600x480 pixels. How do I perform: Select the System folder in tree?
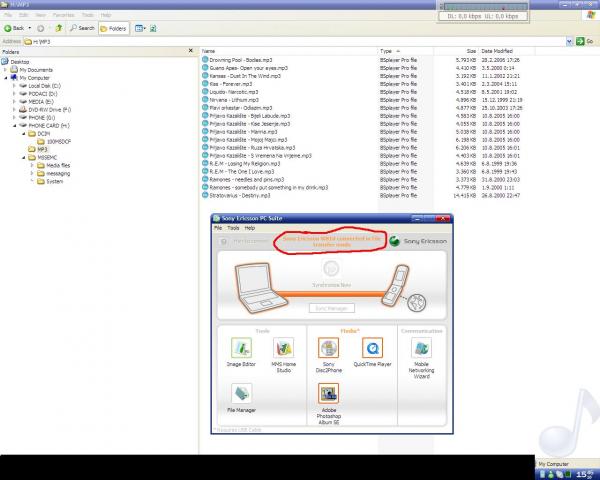55,181
